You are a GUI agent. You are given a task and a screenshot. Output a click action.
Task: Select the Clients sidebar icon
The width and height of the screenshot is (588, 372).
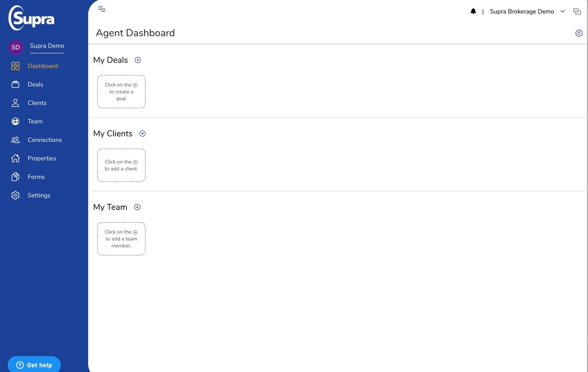pos(15,103)
